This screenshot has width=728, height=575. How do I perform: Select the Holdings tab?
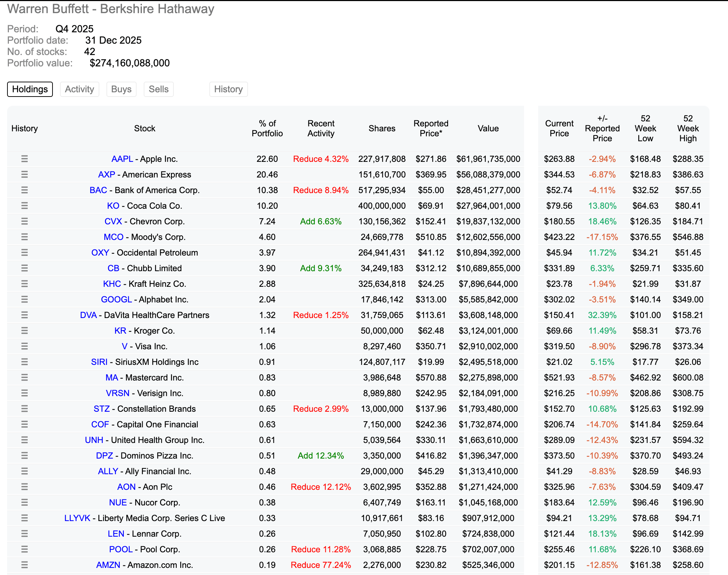pos(30,89)
